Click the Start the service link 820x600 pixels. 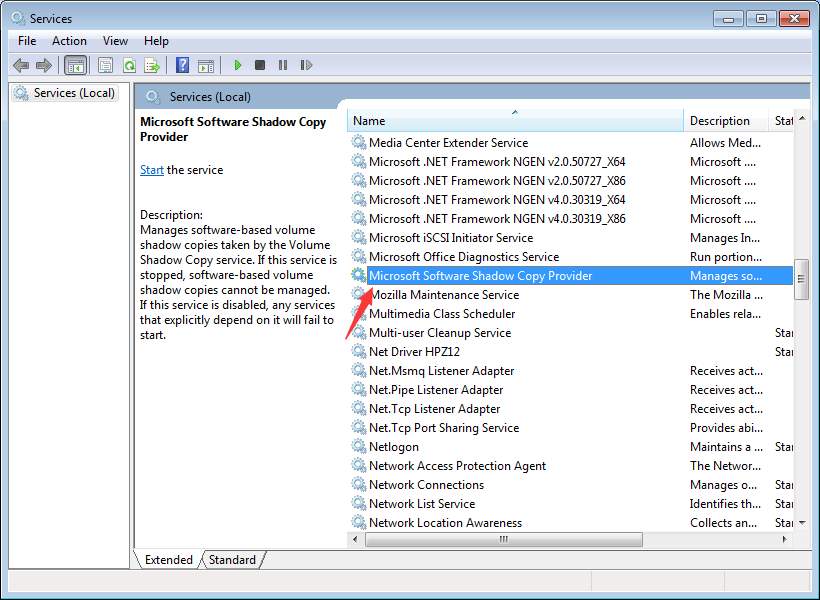(152, 170)
